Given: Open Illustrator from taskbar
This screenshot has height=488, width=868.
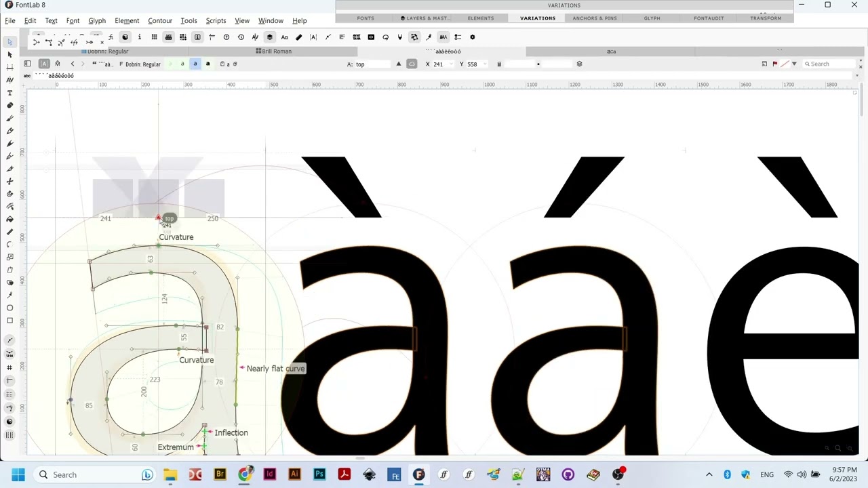Looking at the screenshot, I should tap(294, 474).
